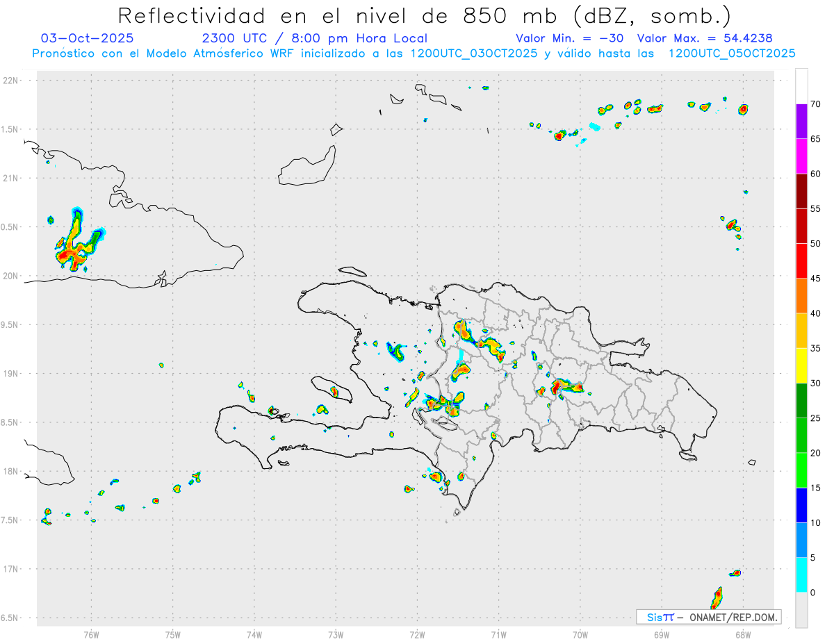The width and height of the screenshot is (834, 644).
Task: Click the '76W' longitude label
Action: (x=91, y=634)
